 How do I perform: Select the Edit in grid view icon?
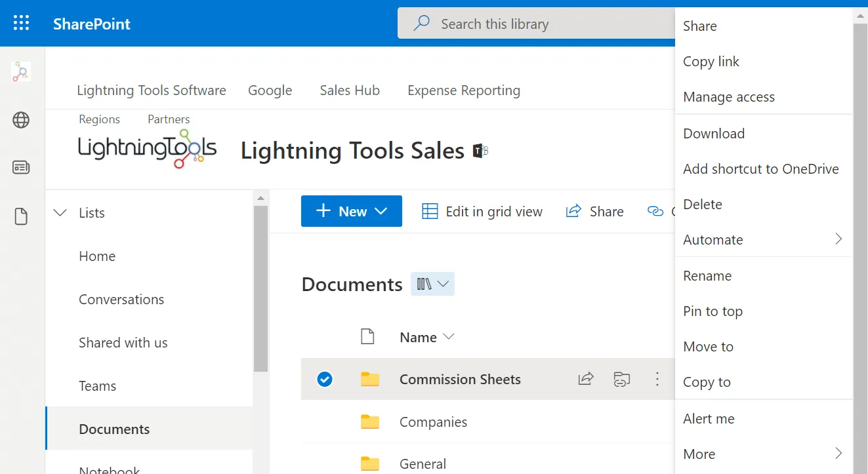coord(430,210)
